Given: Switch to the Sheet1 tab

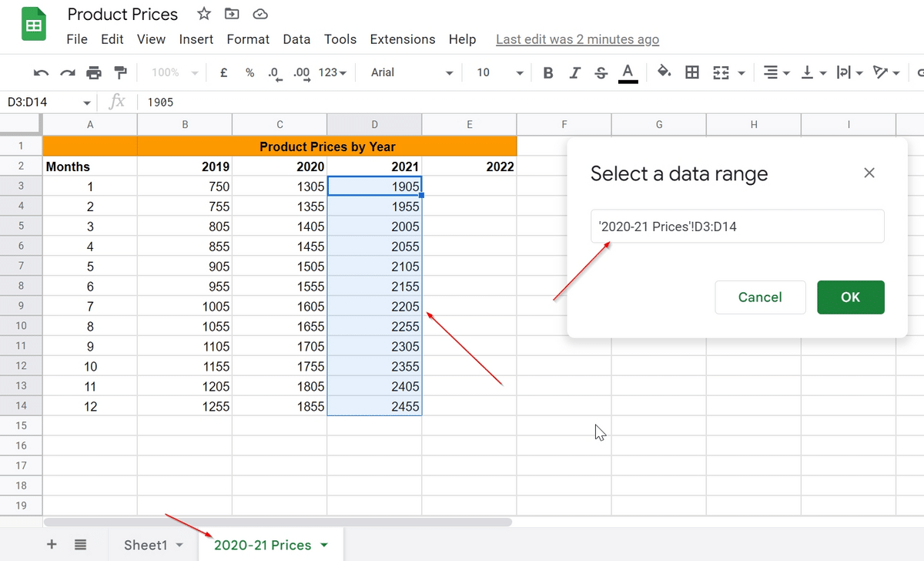Looking at the screenshot, I should point(147,544).
